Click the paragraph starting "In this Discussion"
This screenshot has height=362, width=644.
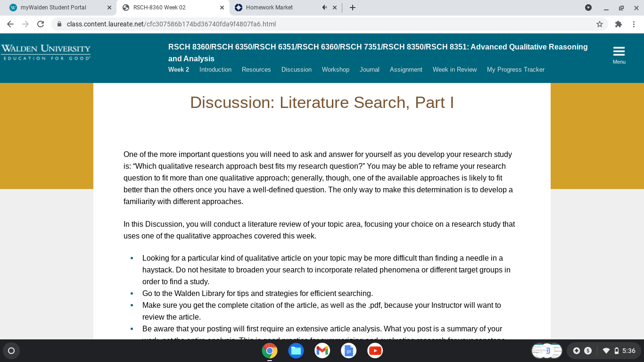tap(319, 230)
